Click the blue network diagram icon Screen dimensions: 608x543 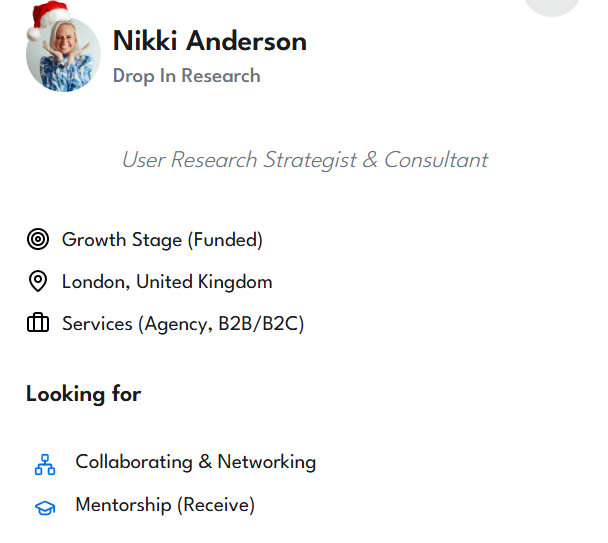pos(45,464)
